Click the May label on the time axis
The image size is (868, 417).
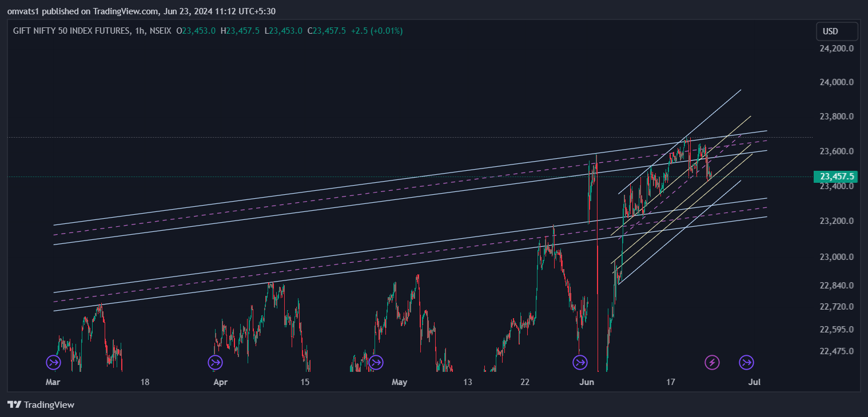pos(400,382)
